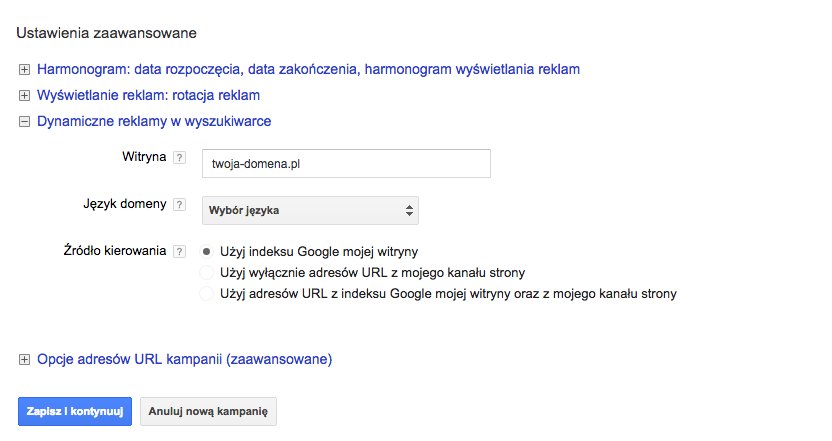Open the help icon next to Witryna

180,158
